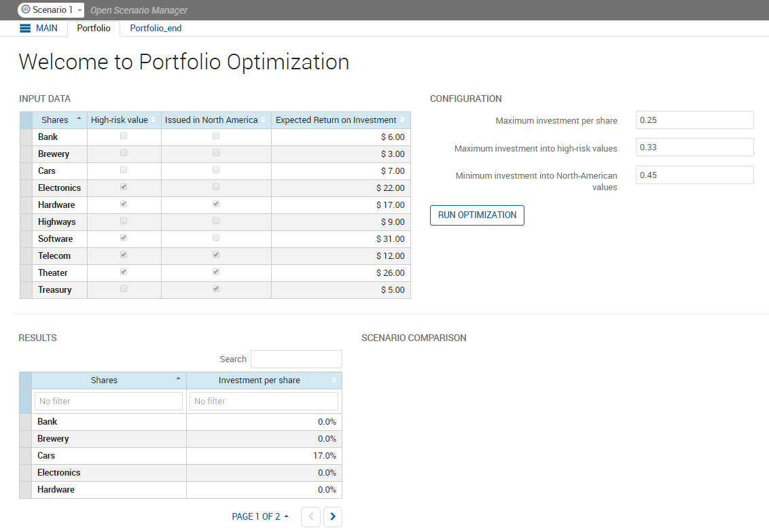Viewport: 769px width, 532px height.
Task: Sort by Issued in North America column
Action: pos(264,120)
